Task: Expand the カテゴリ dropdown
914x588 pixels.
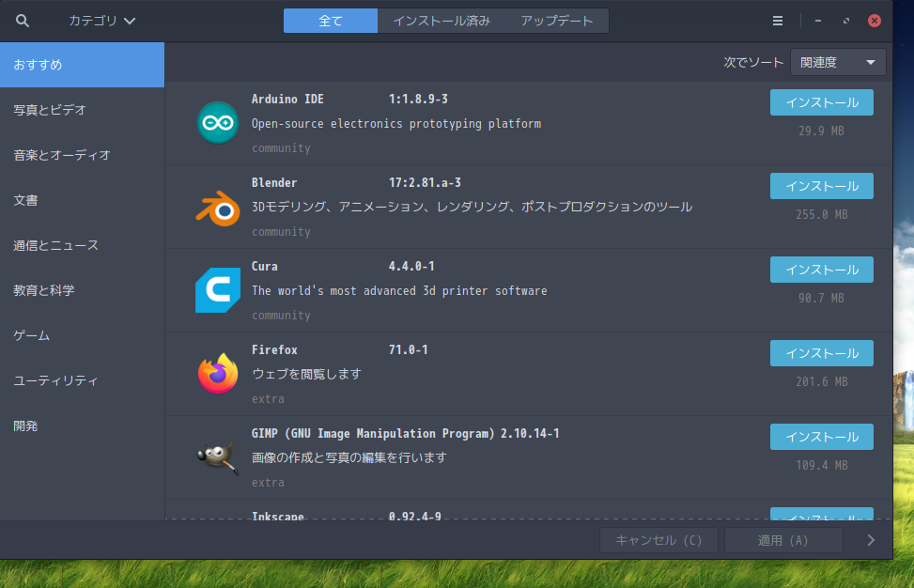Action: click(102, 21)
